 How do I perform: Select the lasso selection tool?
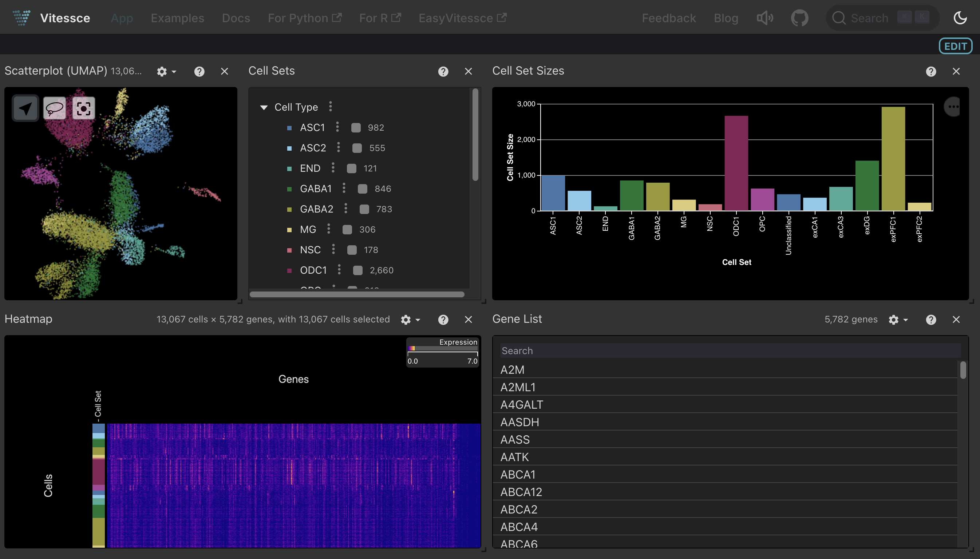[x=55, y=108]
